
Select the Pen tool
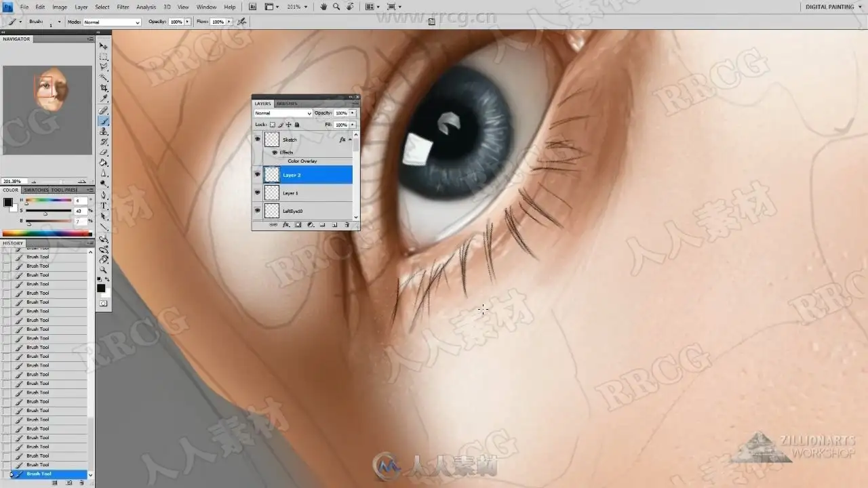click(104, 195)
